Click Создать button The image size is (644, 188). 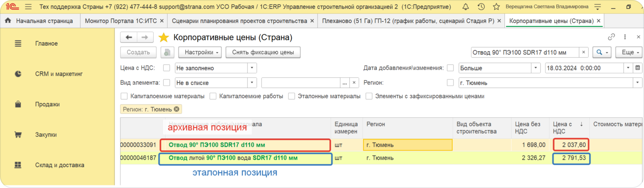(x=138, y=52)
